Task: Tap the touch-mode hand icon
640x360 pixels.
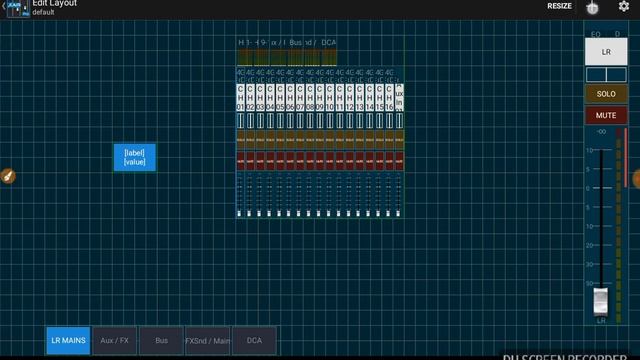Action: (592, 7)
